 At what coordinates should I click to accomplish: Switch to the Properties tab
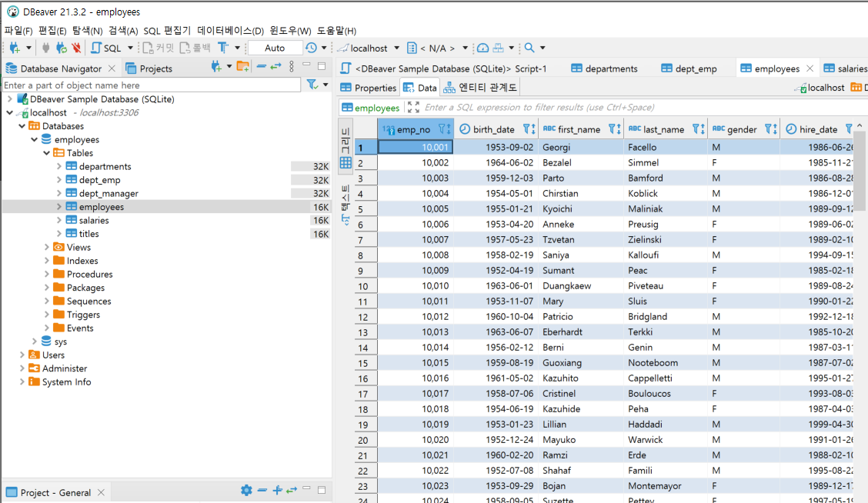pyautogui.click(x=369, y=88)
